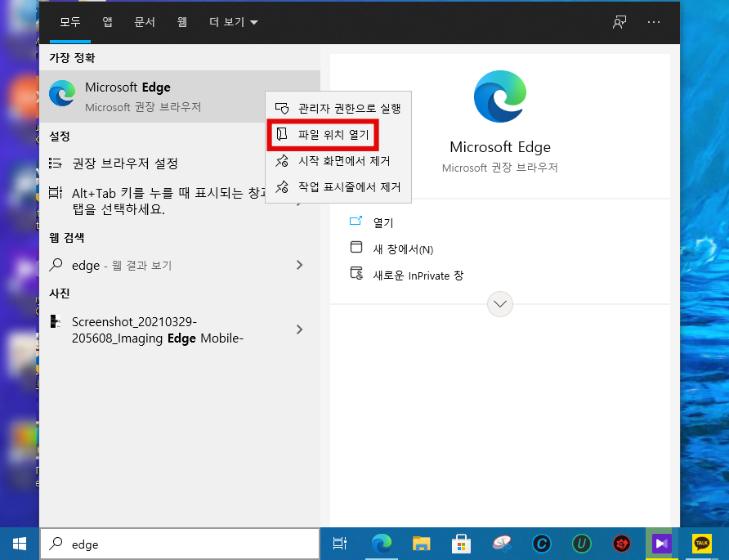Switch to the 앱 tab
This screenshot has height=560, width=729.
(107, 22)
